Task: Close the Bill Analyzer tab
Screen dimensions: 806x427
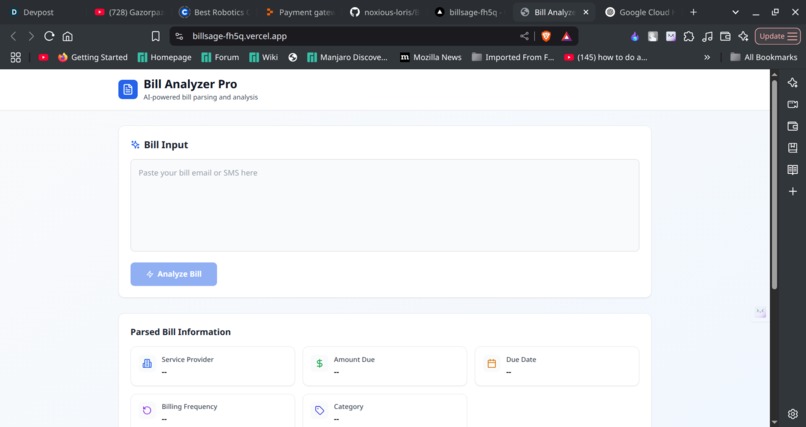Action: [585, 12]
